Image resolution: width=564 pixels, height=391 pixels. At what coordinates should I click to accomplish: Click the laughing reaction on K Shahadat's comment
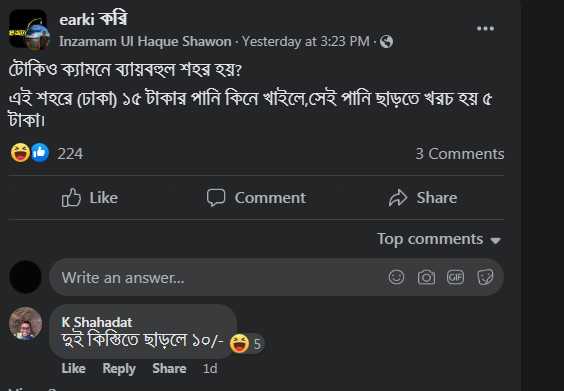tap(240, 343)
